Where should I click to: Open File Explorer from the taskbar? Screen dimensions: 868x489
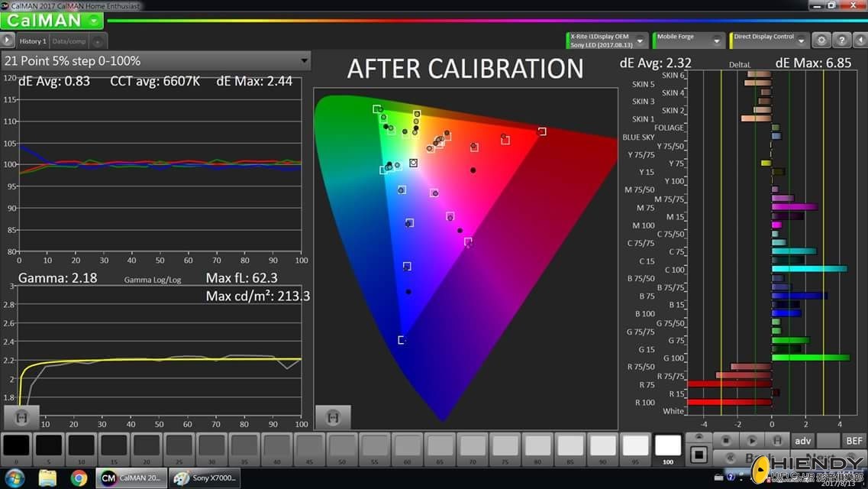tap(47, 478)
